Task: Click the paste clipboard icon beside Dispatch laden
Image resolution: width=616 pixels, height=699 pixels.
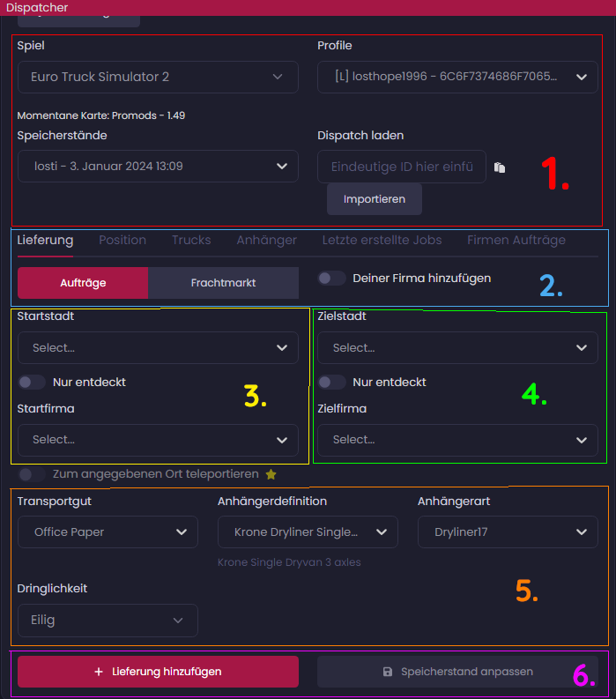Action: (500, 167)
